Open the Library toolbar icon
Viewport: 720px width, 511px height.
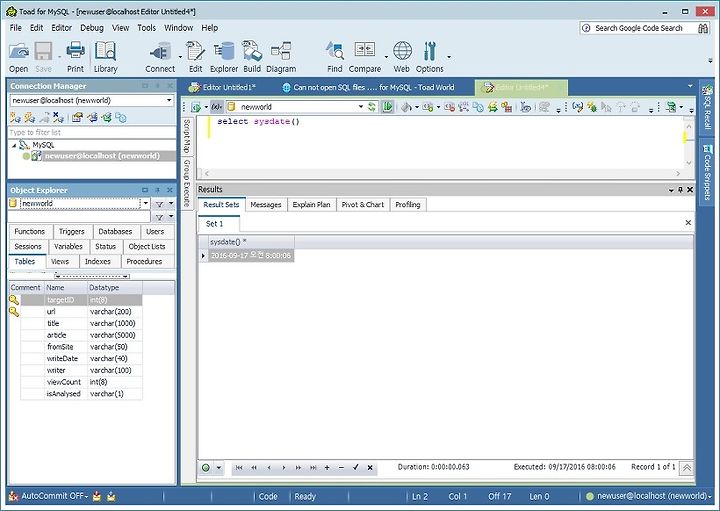[106, 57]
